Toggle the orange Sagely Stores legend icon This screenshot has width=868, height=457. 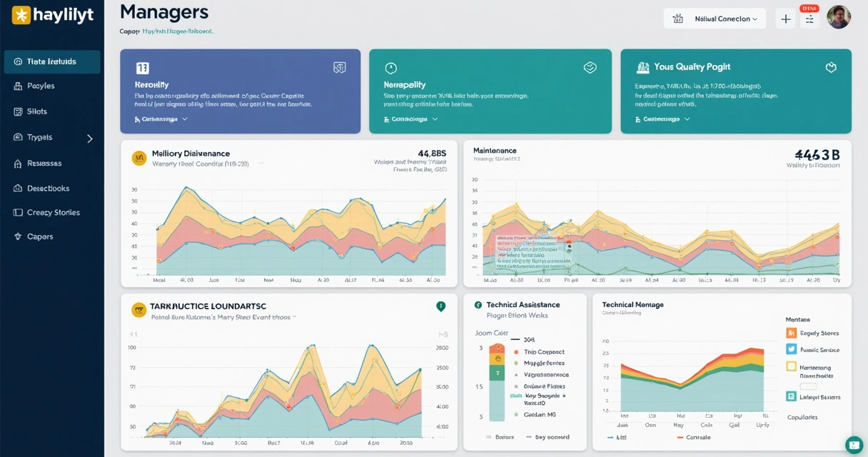coord(791,333)
